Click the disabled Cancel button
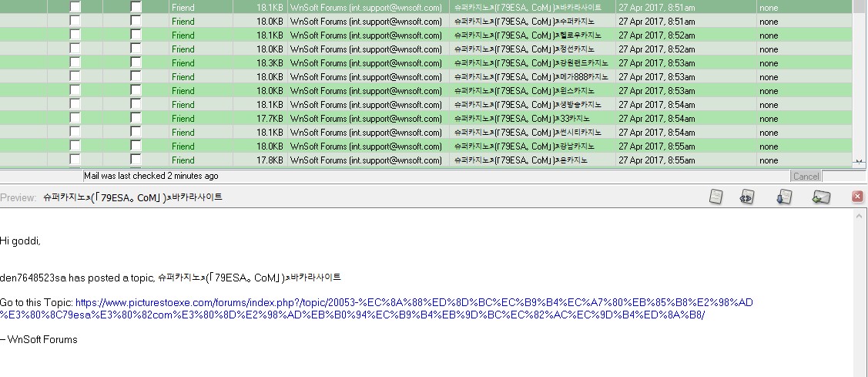This screenshot has width=868, height=377. click(805, 177)
